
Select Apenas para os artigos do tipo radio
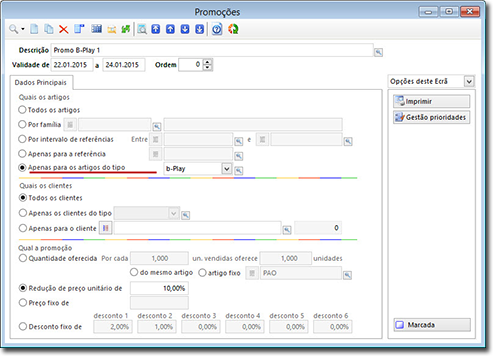click(22, 168)
